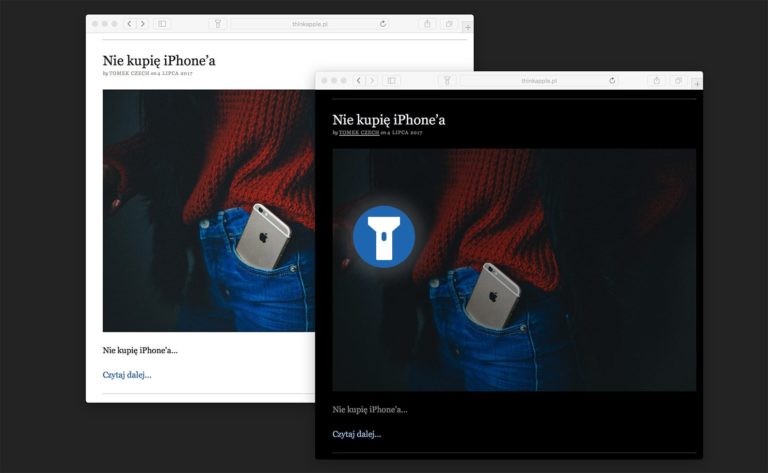Click the article photo in the dark window

(x=514, y=270)
